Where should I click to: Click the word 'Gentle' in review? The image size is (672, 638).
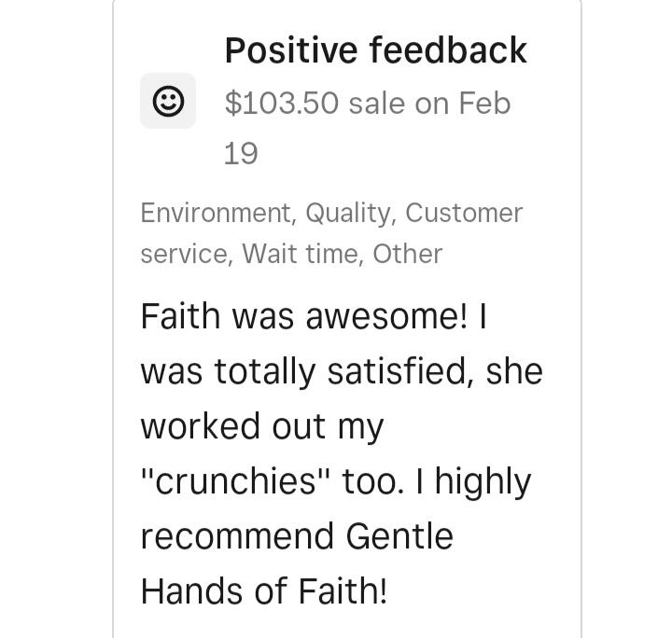399,536
